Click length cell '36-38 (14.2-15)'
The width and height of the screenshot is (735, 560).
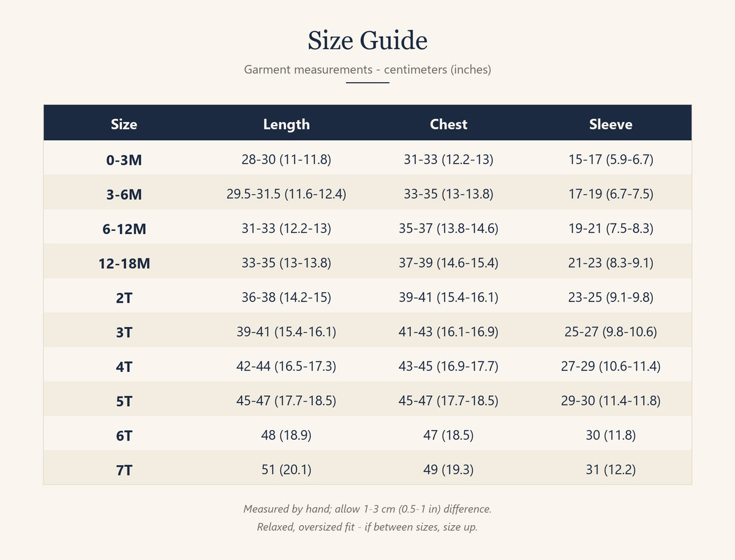click(286, 297)
